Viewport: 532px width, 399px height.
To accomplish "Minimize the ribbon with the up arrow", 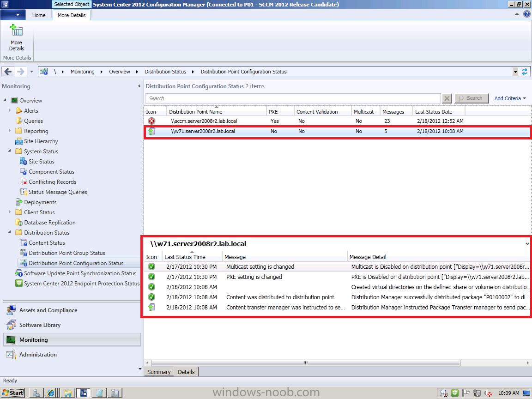I will (x=517, y=14).
